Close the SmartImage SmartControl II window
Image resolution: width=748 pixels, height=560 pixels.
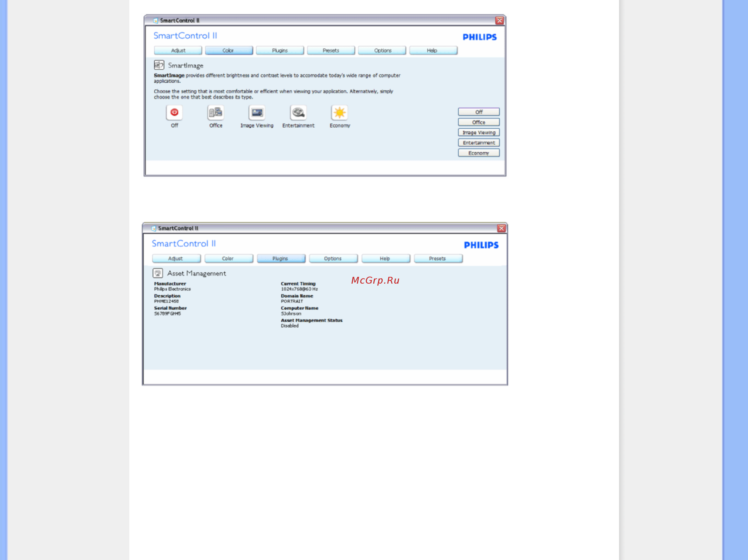click(499, 21)
